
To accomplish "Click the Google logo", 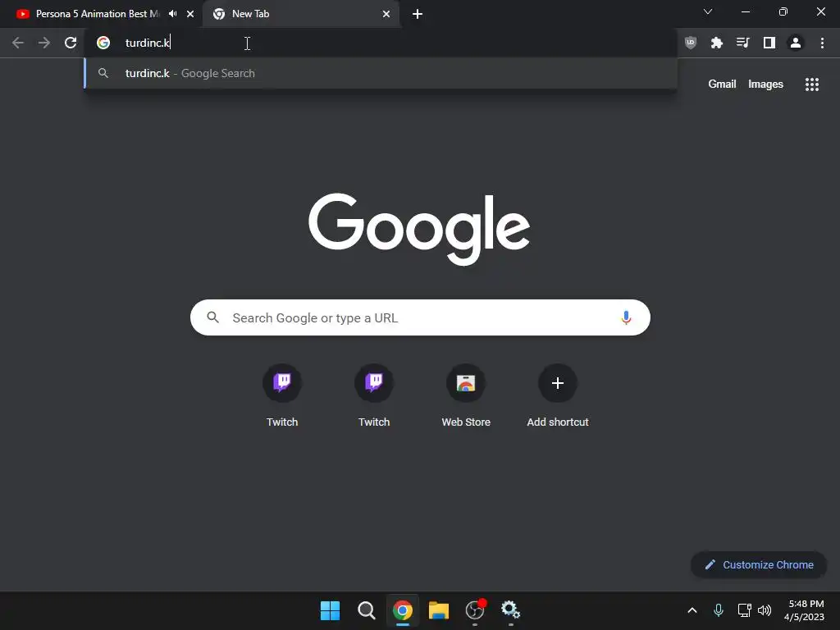I will tap(419, 229).
